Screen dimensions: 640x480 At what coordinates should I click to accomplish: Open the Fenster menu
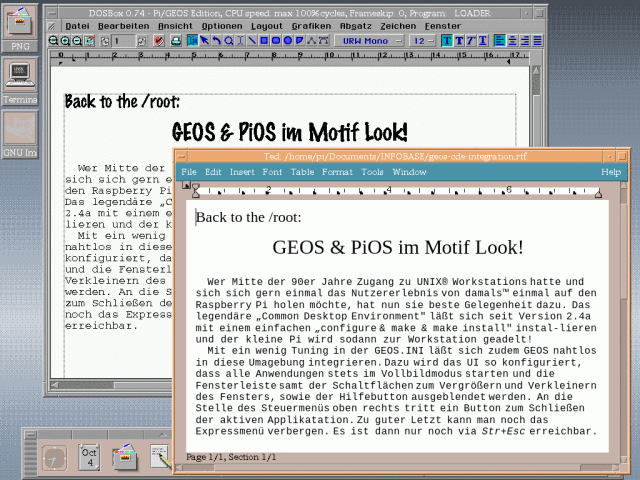[x=443, y=26]
